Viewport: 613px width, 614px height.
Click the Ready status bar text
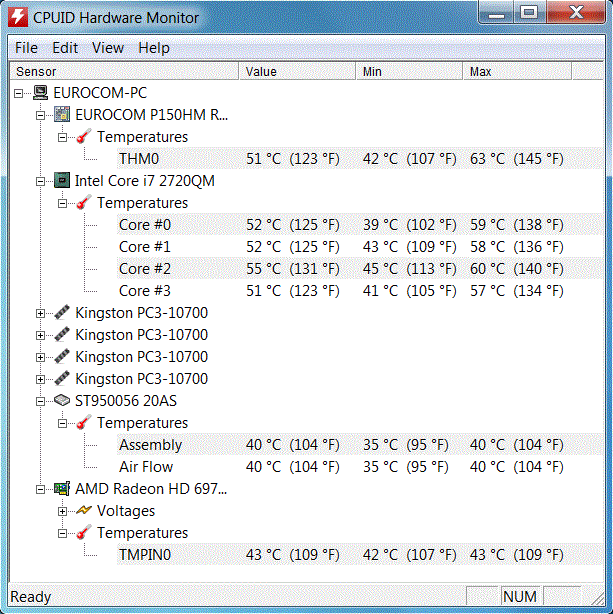tap(31, 596)
